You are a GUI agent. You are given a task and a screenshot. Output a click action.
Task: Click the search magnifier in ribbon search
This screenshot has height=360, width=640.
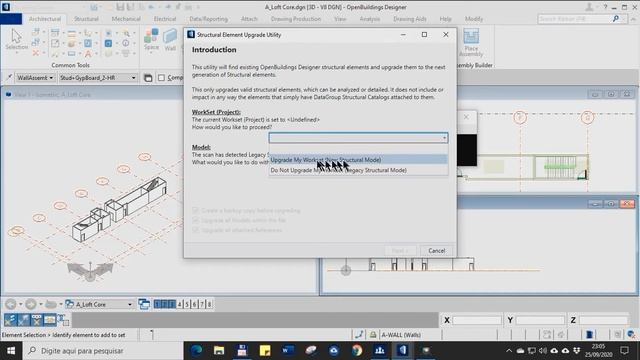click(616, 19)
